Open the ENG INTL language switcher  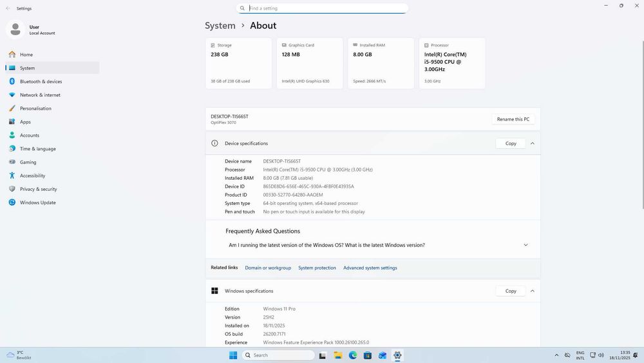click(580, 355)
